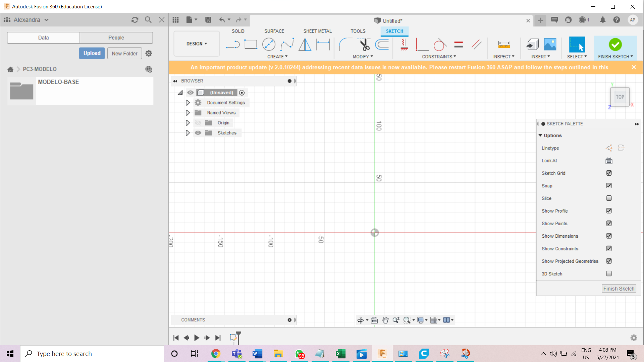Enable the 3D Sketch checkbox
644x362 pixels.
coord(609,274)
